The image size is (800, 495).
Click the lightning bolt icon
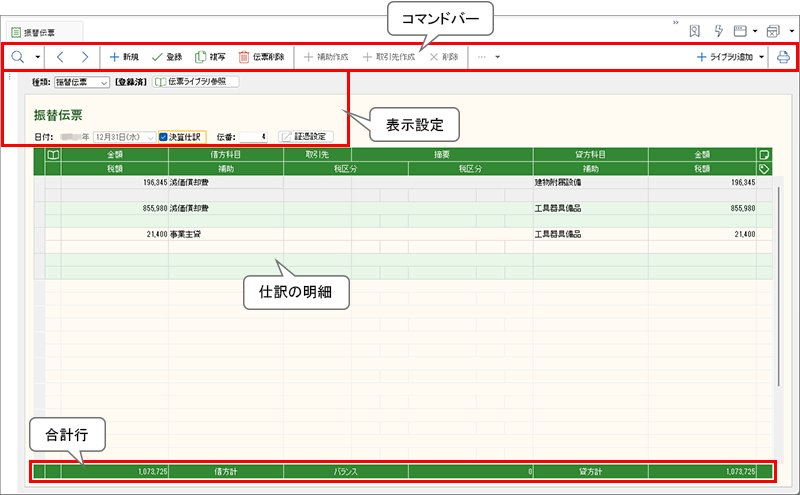718,31
